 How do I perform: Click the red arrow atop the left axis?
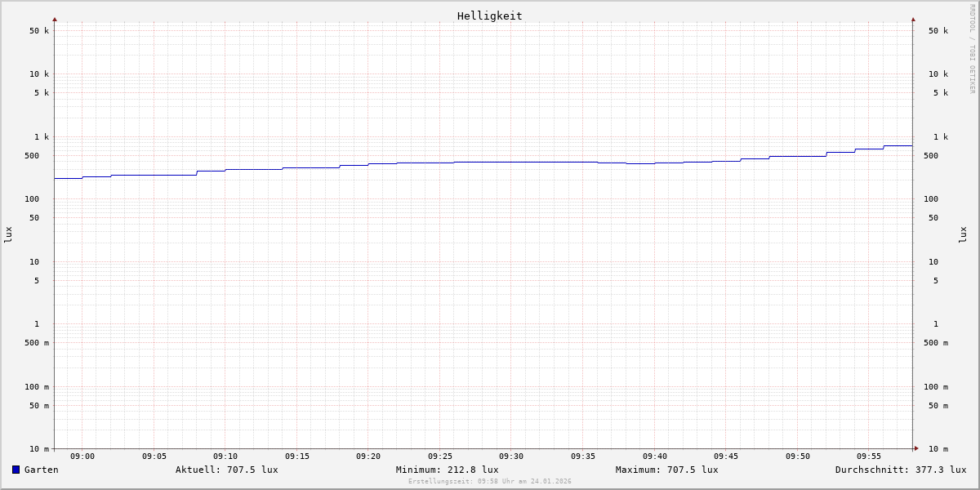(x=55, y=19)
